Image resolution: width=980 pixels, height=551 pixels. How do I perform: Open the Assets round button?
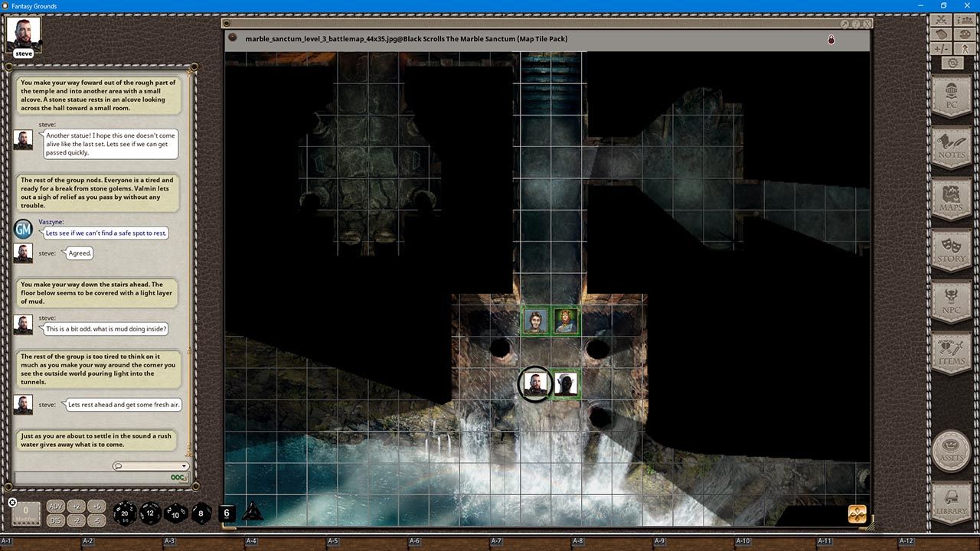pyautogui.click(x=952, y=450)
